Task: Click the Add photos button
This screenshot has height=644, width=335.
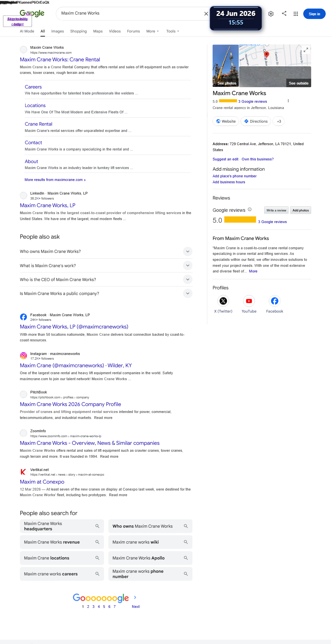Action: coord(301,210)
